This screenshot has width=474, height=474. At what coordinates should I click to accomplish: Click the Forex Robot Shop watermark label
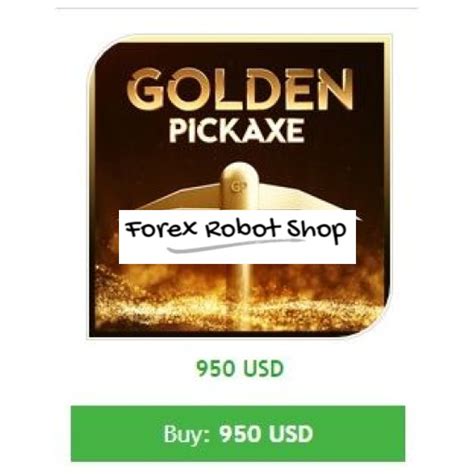click(237, 237)
